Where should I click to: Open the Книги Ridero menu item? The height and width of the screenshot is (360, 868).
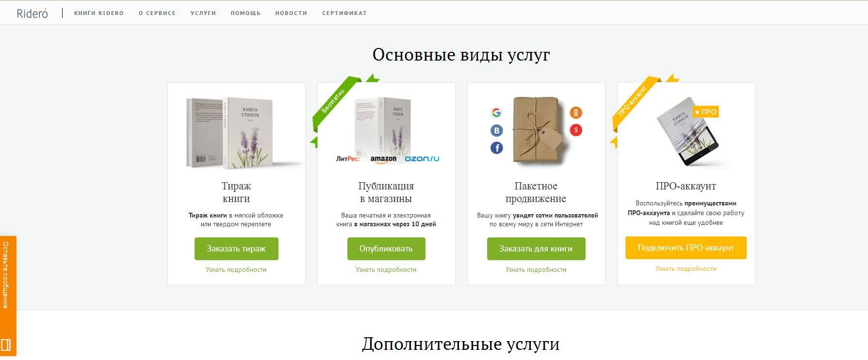pos(99,13)
